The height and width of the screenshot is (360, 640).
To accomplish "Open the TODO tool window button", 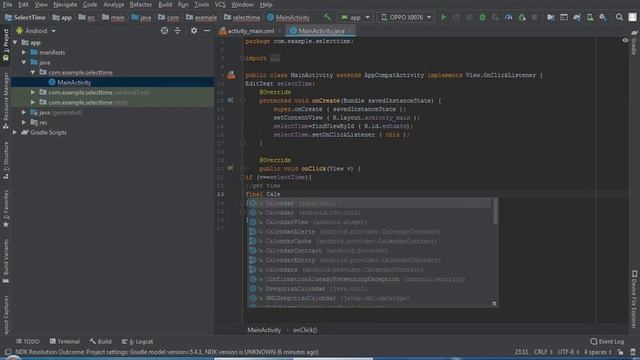I will pyautogui.click(x=28, y=341).
